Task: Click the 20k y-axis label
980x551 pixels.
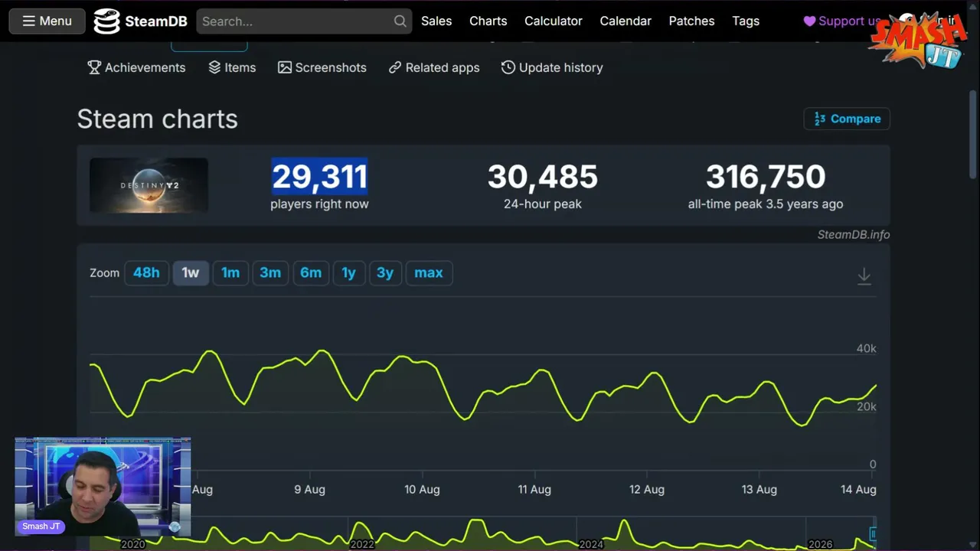Action: (866, 406)
